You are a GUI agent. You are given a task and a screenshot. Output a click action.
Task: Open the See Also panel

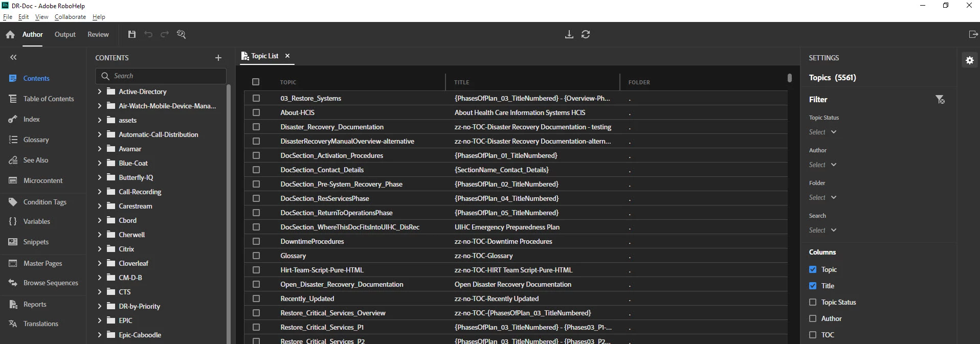(x=36, y=160)
